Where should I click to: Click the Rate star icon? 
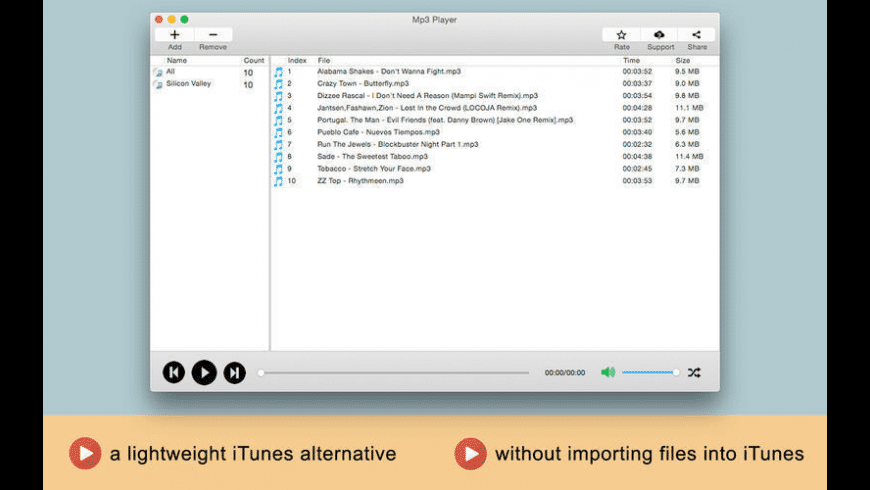pyautogui.click(x=621, y=35)
